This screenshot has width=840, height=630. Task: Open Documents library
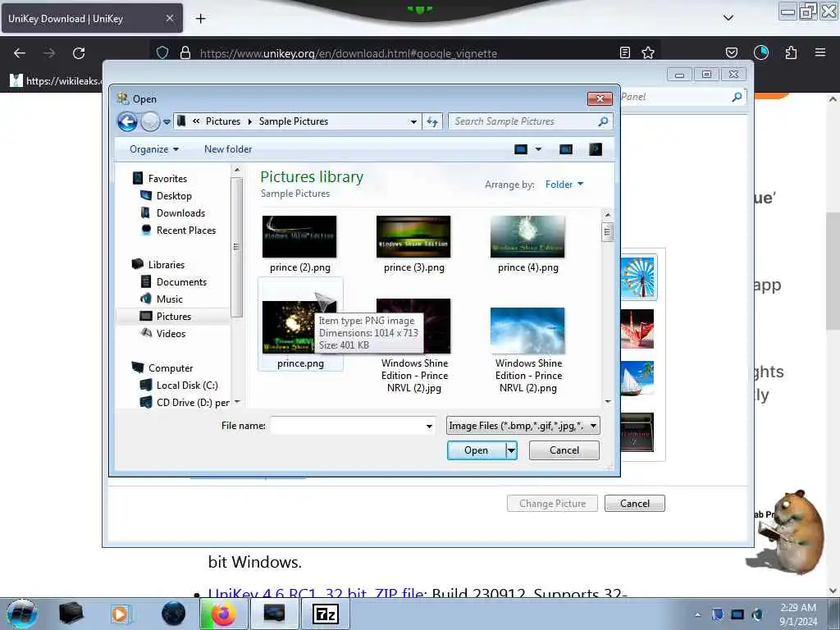181,282
